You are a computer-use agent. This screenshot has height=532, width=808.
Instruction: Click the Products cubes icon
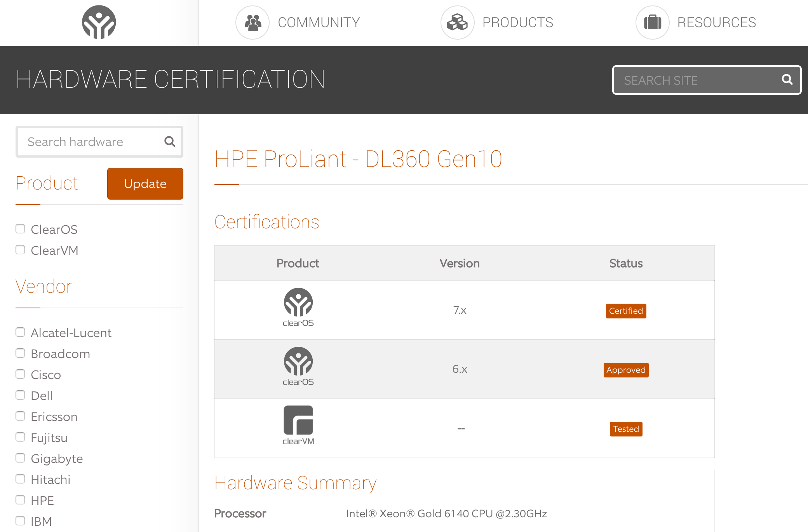[x=457, y=23]
